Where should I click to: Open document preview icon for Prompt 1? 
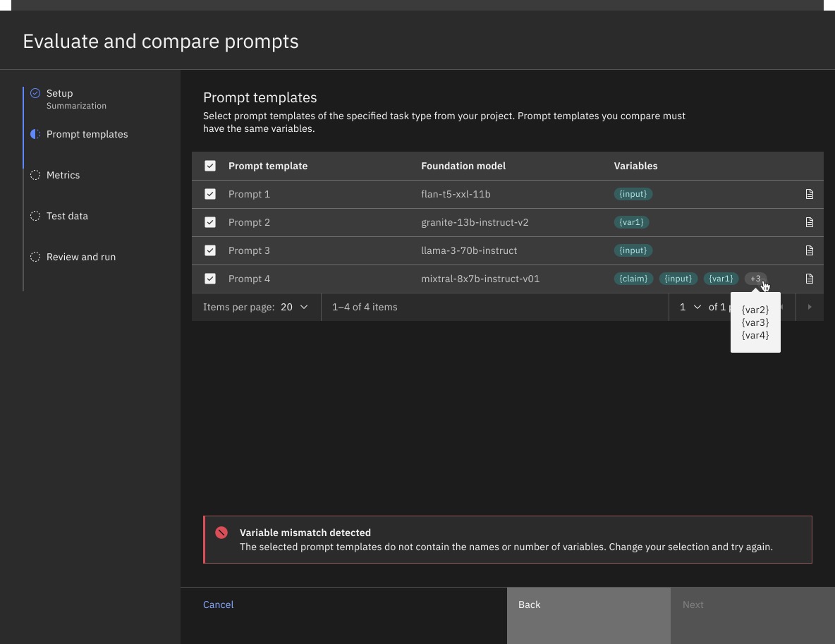point(809,194)
